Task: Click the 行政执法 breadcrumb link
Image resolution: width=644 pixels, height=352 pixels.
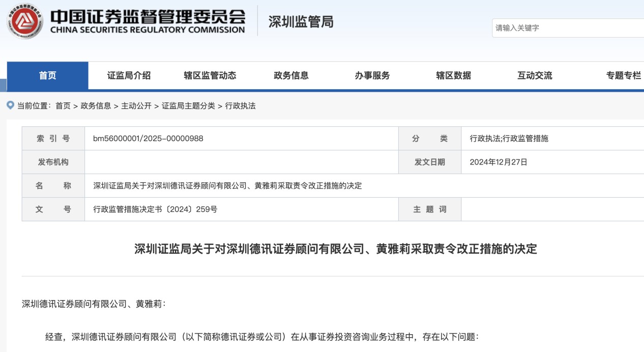Action: pos(240,106)
